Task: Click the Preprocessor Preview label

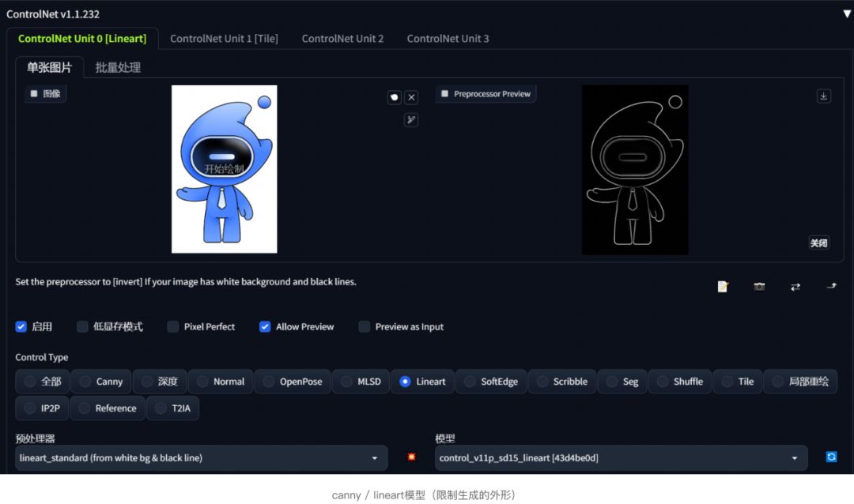Action: coord(486,94)
